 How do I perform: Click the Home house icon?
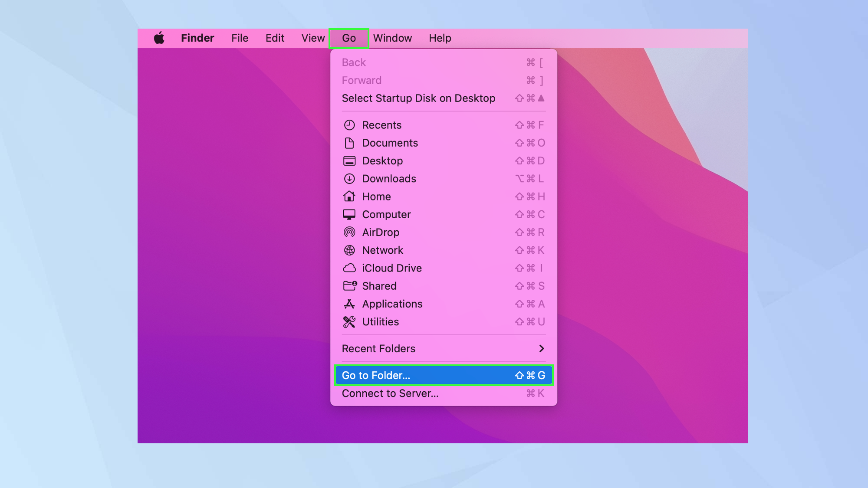point(349,197)
